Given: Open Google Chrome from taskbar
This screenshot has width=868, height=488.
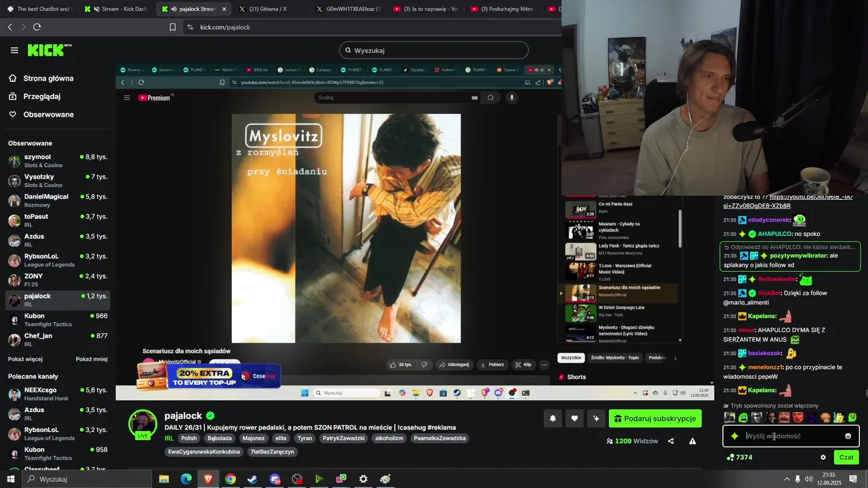Looking at the screenshot, I should 231,479.
